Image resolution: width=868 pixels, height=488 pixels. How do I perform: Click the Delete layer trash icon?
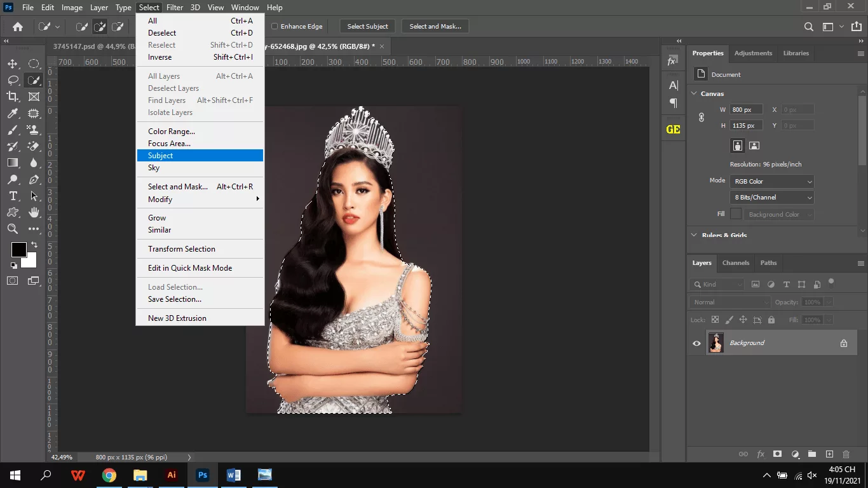click(x=846, y=454)
